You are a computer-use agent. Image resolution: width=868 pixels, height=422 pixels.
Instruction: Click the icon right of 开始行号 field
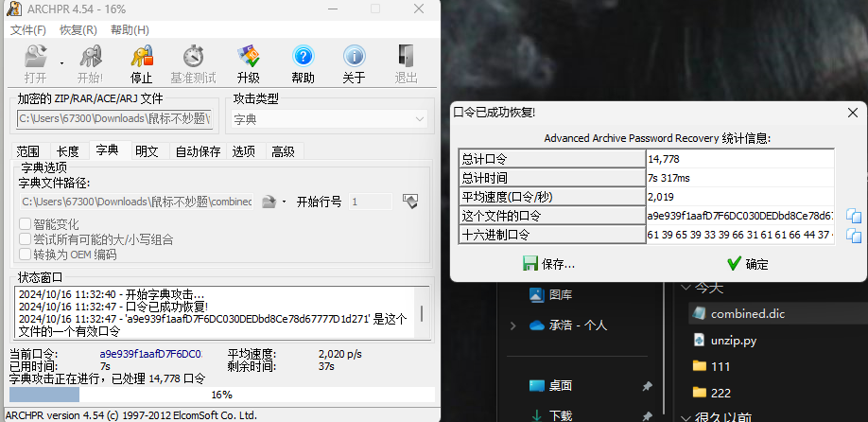(x=410, y=202)
